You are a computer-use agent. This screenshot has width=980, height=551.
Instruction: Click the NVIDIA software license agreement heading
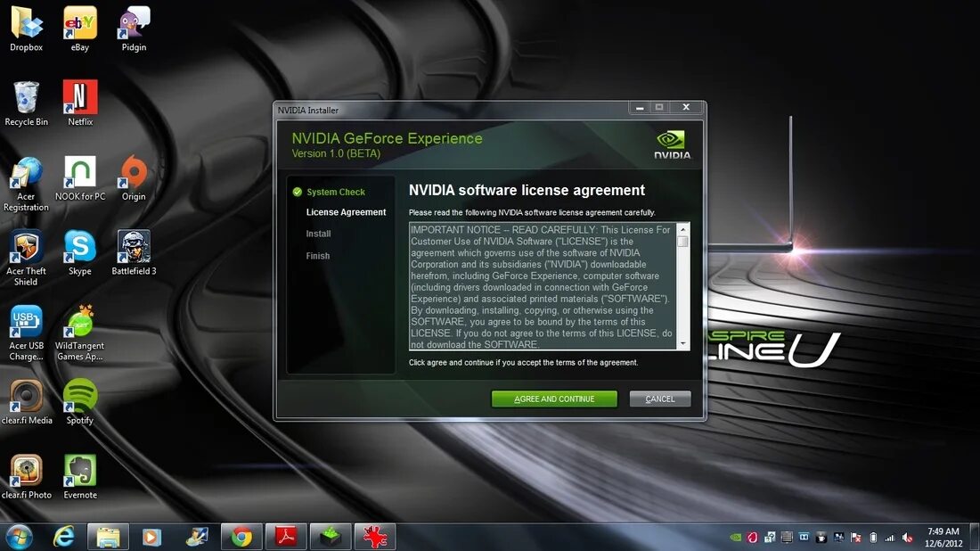pos(527,190)
